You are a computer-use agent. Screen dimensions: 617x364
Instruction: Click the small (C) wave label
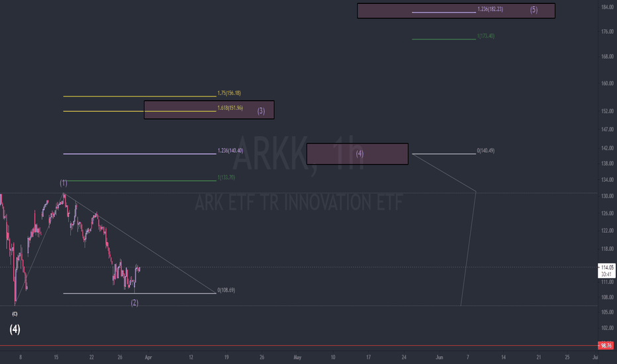pos(15,314)
